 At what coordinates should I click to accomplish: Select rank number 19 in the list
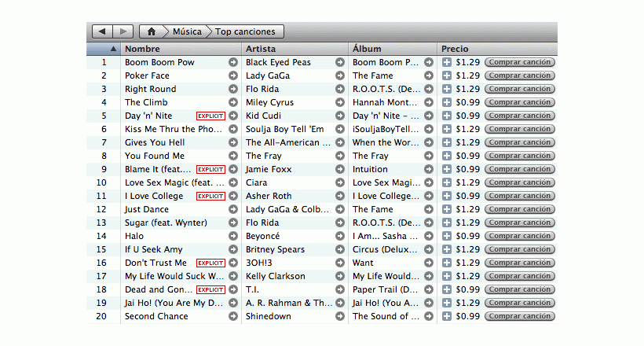[101, 303]
